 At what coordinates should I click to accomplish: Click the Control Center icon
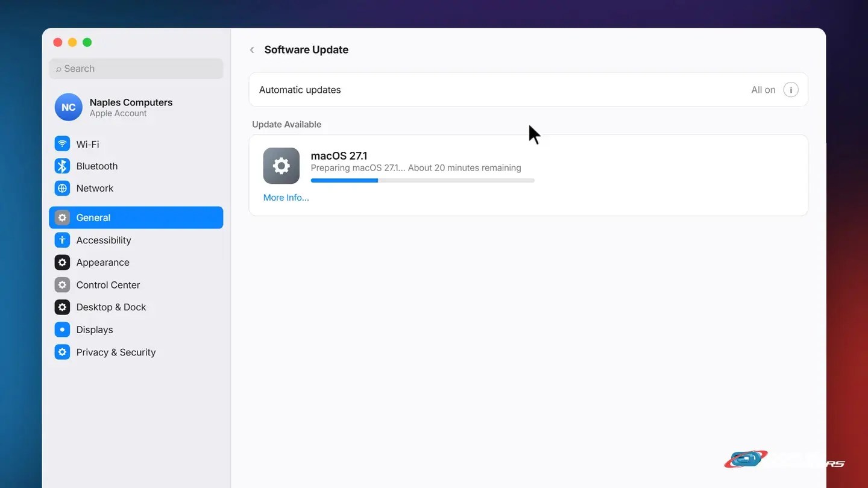pos(62,284)
